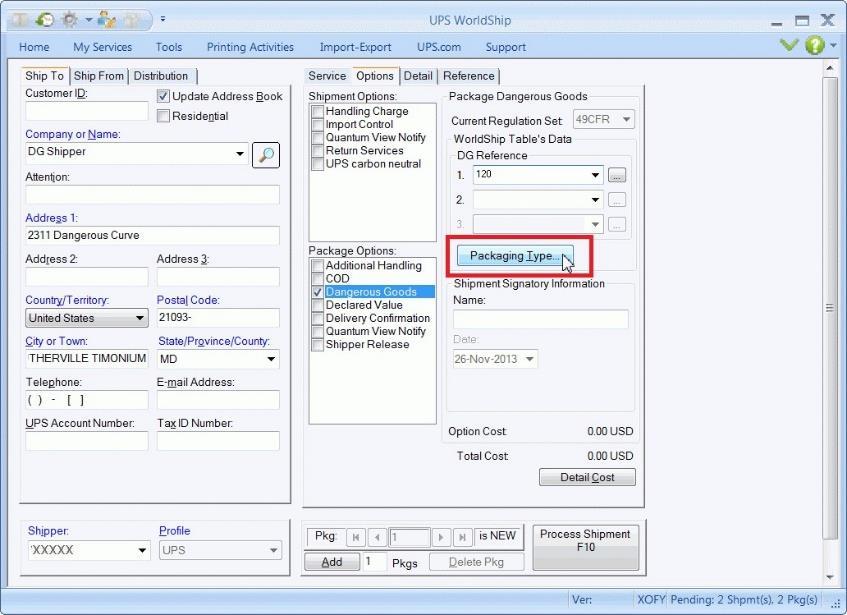Click the ellipsis button beside DG Reference 1

617,175
